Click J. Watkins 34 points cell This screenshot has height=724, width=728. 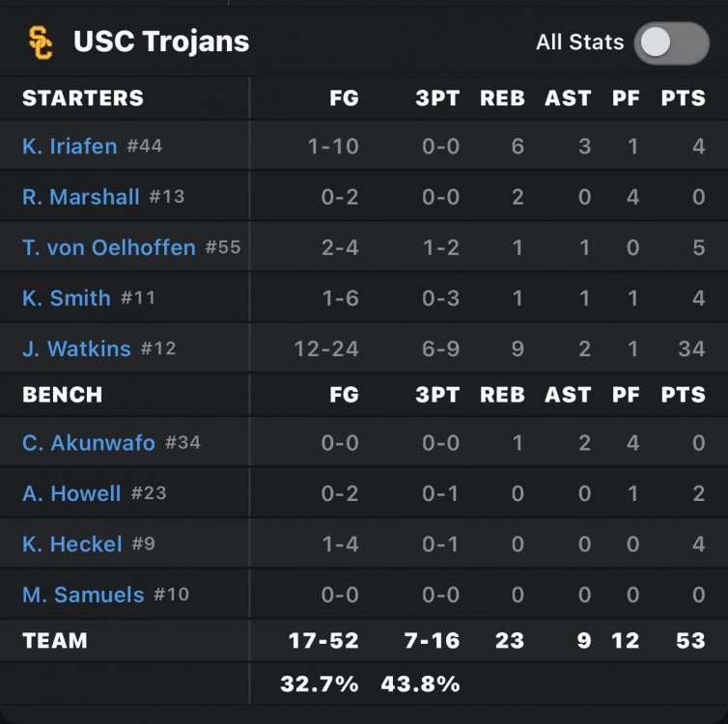(x=691, y=348)
